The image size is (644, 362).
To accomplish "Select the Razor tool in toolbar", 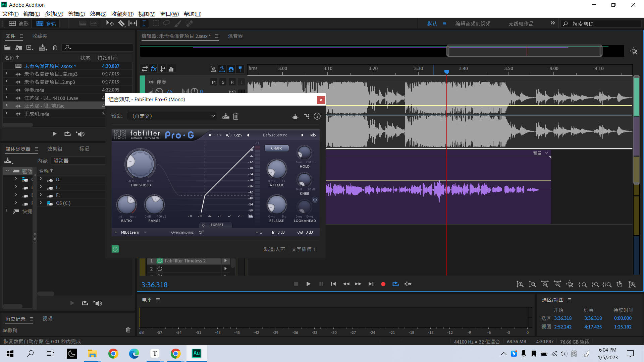I will (121, 23).
